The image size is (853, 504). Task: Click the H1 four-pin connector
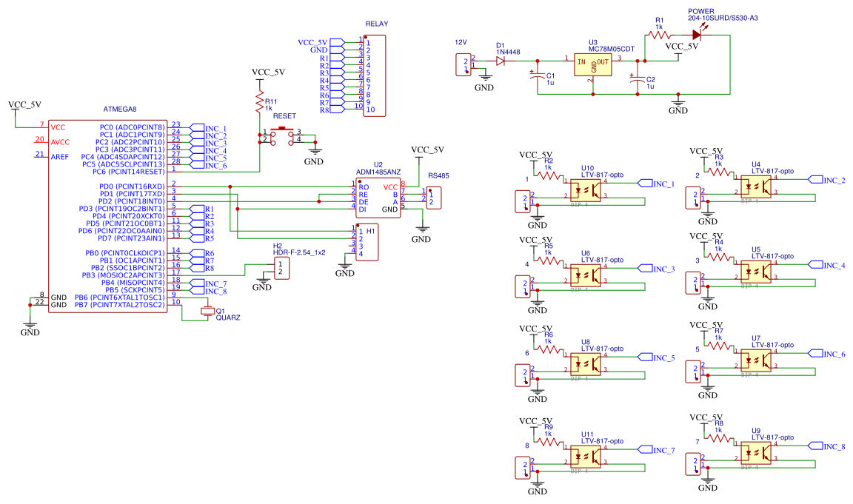click(x=369, y=241)
